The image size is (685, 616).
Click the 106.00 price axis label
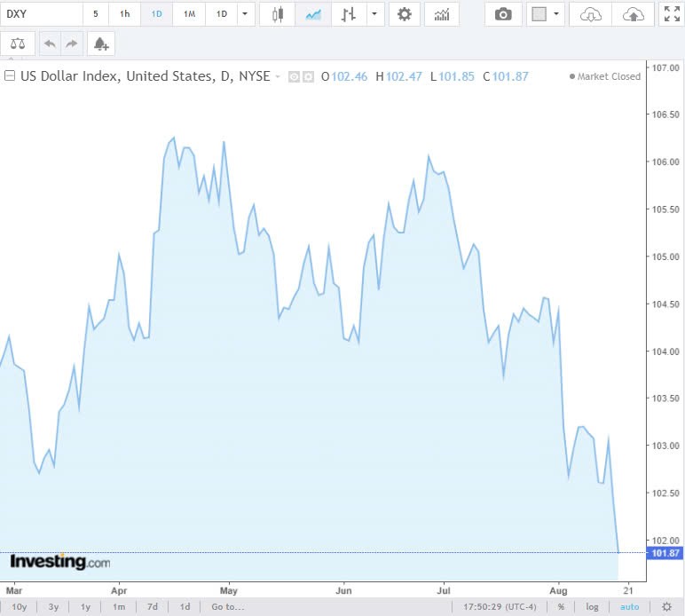[x=665, y=162]
